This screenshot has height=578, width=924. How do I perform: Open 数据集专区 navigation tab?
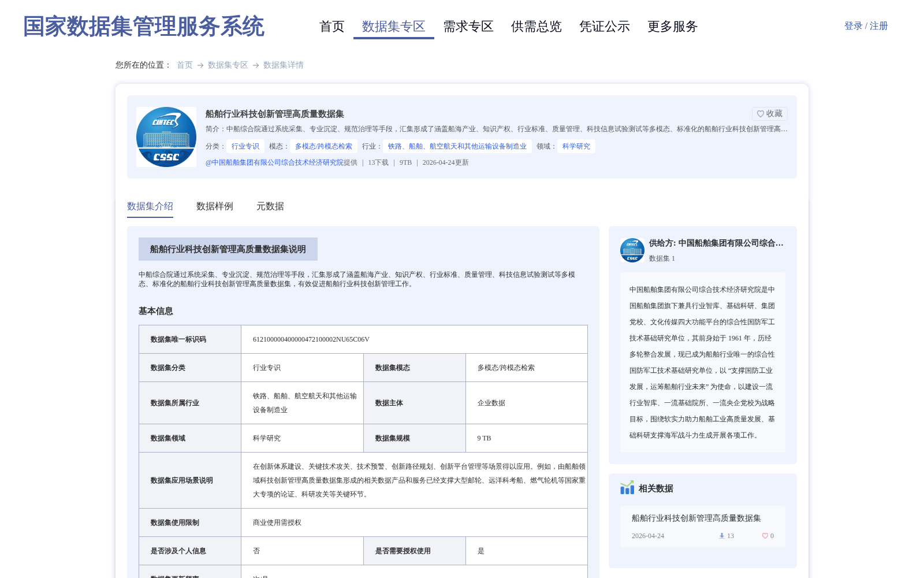[x=394, y=27]
